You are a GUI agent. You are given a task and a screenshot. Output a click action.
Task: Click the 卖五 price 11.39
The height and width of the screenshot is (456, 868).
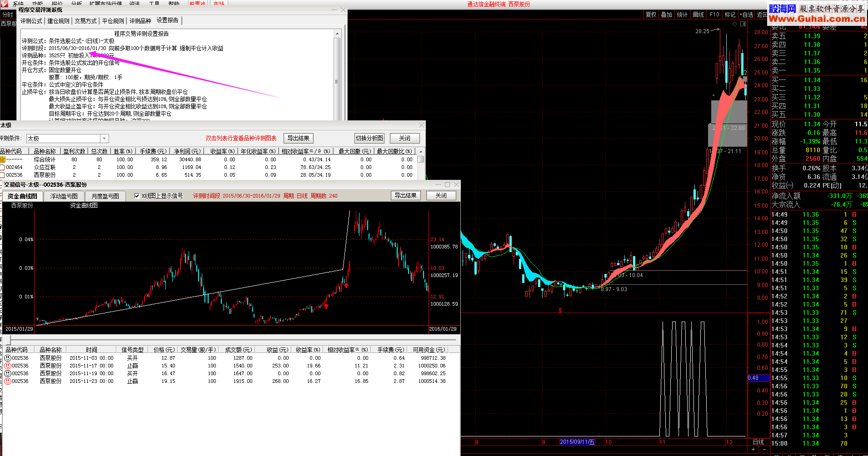coord(812,36)
